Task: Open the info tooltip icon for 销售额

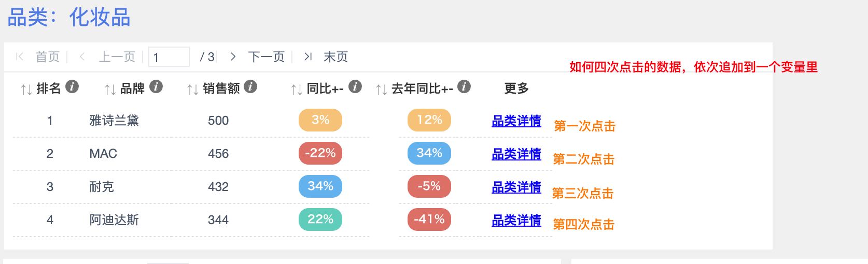Action: click(x=250, y=86)
